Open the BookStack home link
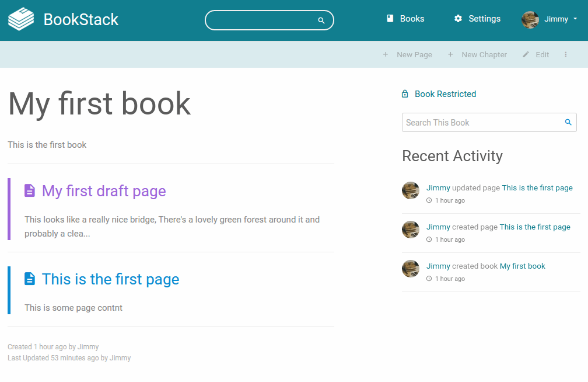This screenshot has width=588, height=382. click(x=63, y=19)
